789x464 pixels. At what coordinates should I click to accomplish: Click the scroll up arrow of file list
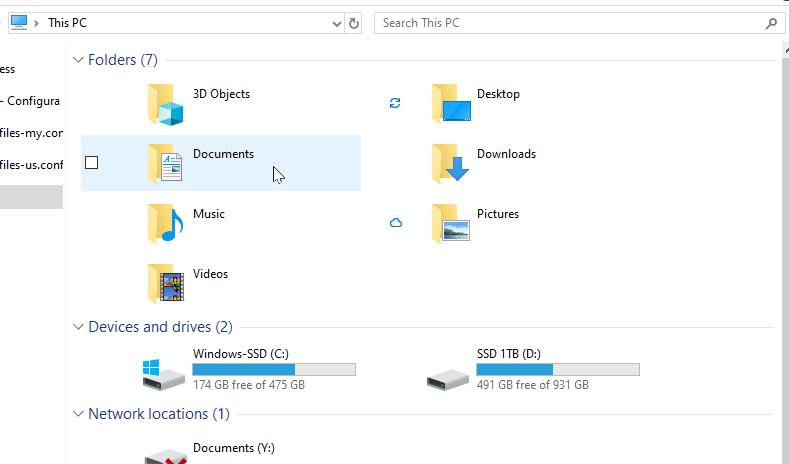coord(786,50)
